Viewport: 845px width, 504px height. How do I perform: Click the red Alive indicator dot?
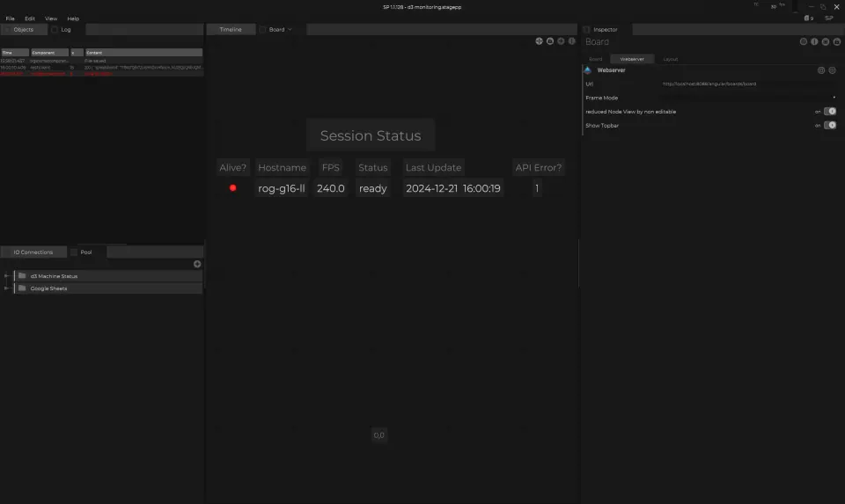[232, 188]
